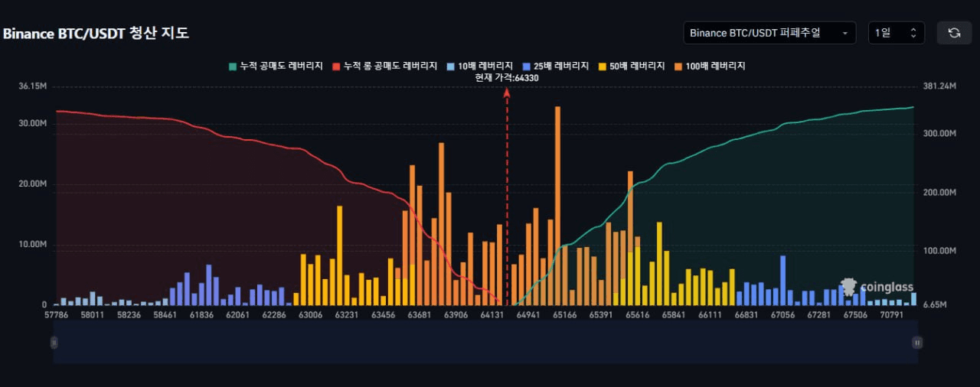Click the Binance BTC/USDT 청산 지도 title

pyautogui.click(x=96, y=34)
